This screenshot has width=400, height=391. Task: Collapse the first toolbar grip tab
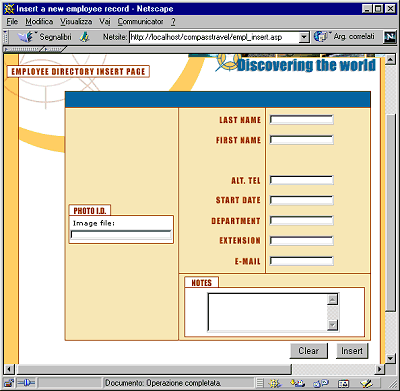coord(22,49)
